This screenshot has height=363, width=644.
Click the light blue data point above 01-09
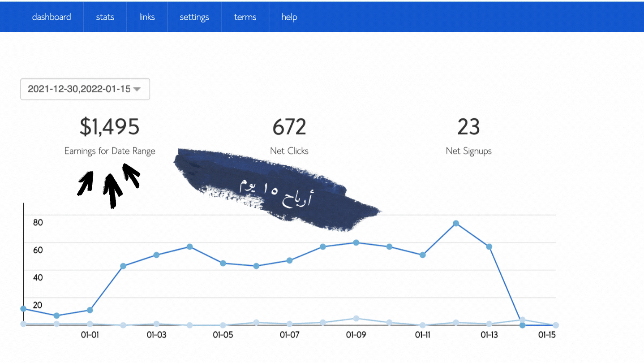pyautogui.click(x=356, y=318)
